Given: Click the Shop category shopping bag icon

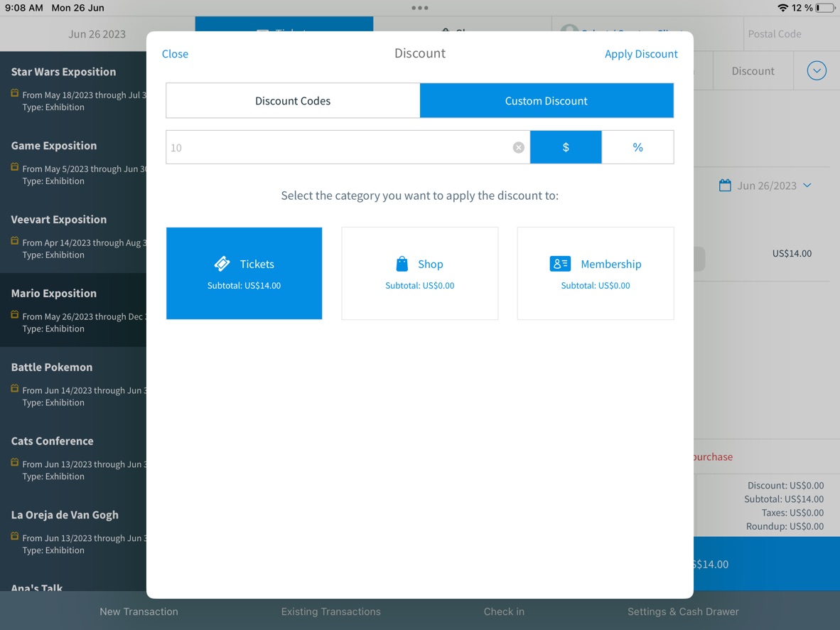Looking at the screenshot, I should point(402,263).
